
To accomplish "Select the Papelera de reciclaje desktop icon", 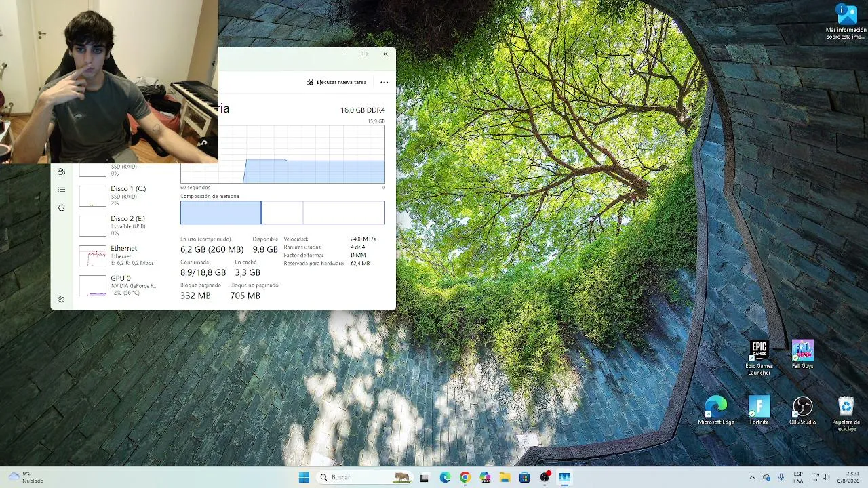I will [x=846, y=414].
